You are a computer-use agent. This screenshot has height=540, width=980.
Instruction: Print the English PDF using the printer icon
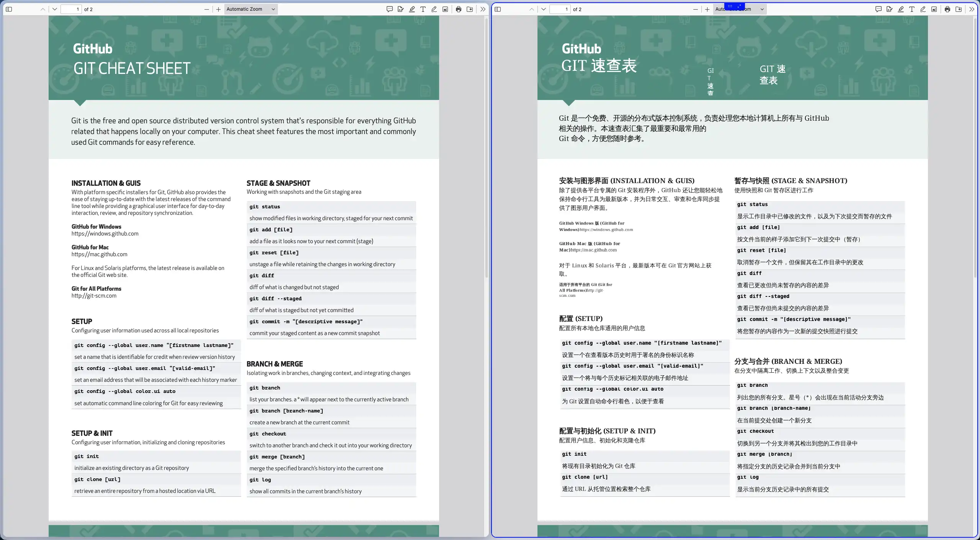[x=459, y=9]
